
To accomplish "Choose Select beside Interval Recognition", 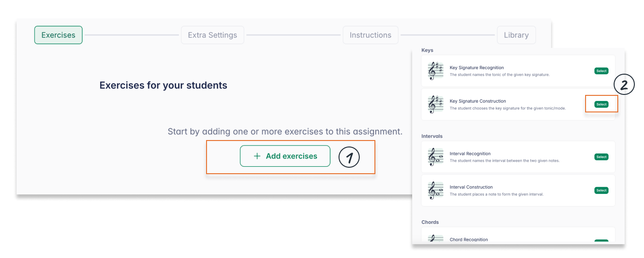I will tap(601, 157).
